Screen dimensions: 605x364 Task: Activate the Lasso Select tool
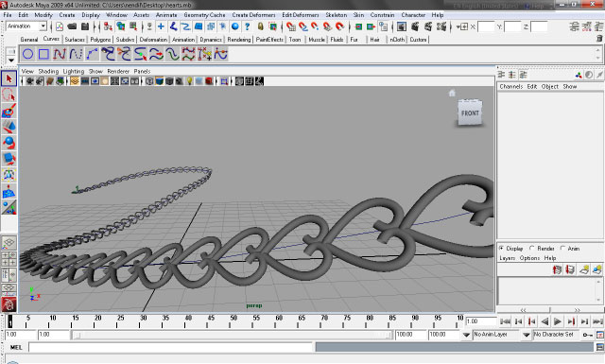tap(9, 95)
